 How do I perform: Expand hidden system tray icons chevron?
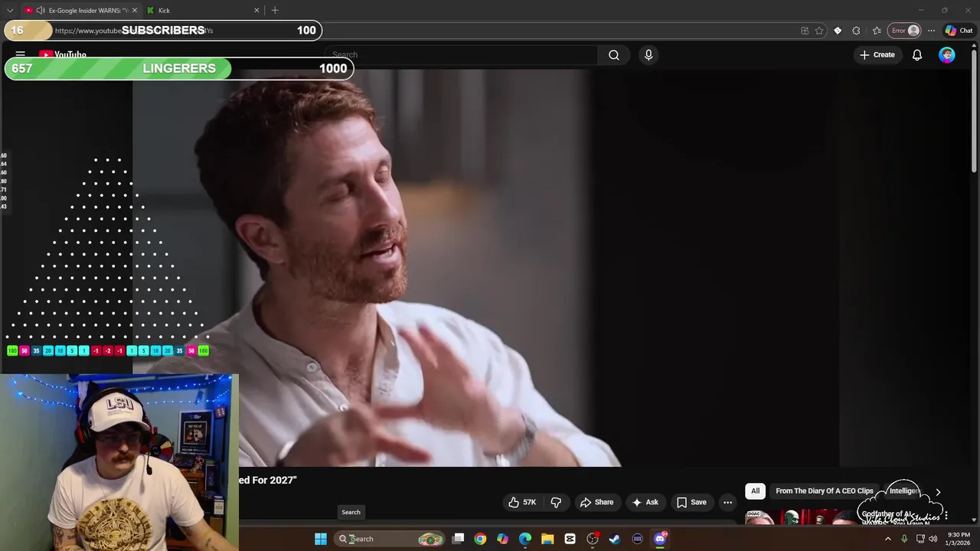click(888, 539)
